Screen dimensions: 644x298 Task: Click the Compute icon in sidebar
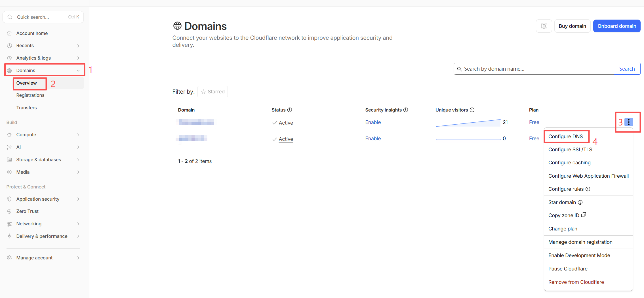tap(9, 135)
